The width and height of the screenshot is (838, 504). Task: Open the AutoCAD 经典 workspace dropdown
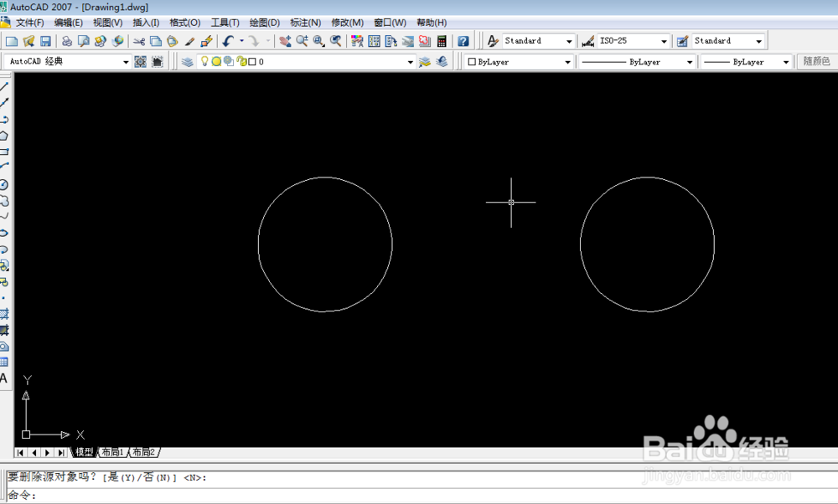pos(126,62)
